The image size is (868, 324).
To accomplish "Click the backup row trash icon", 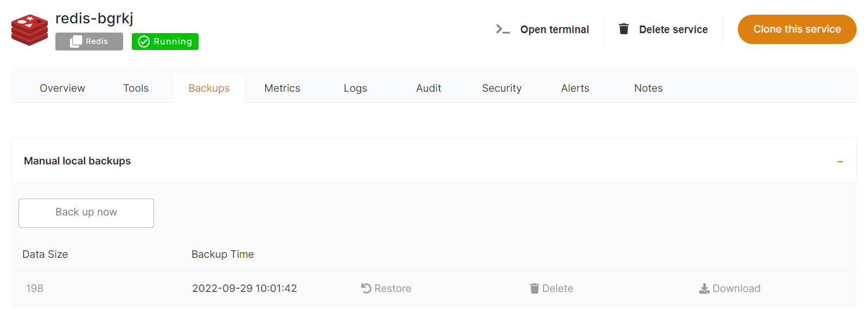I will coord(534,288).
